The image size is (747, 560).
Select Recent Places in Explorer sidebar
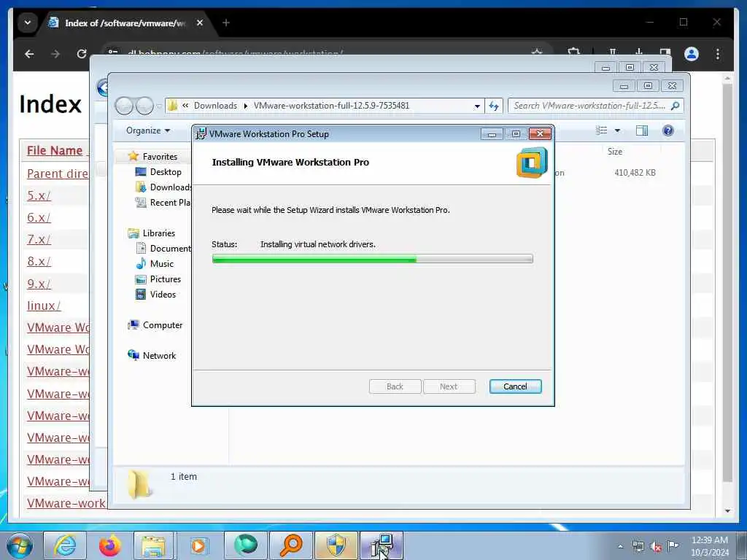point(169,203)
